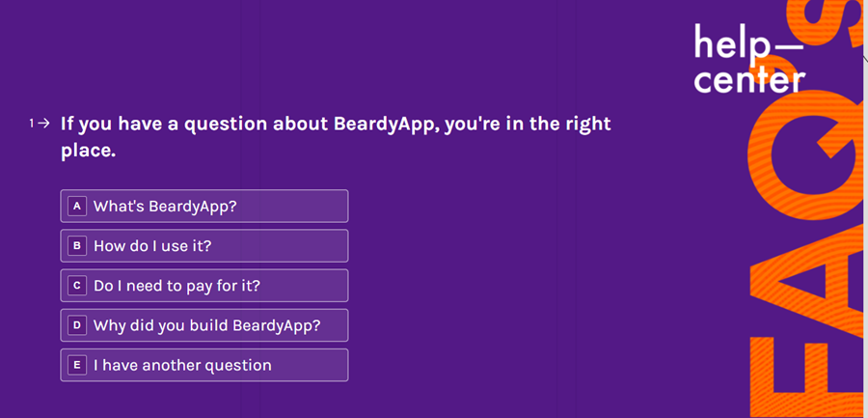
Task: Click the "If you have a question" heading
Action: (x=336, y=137)
